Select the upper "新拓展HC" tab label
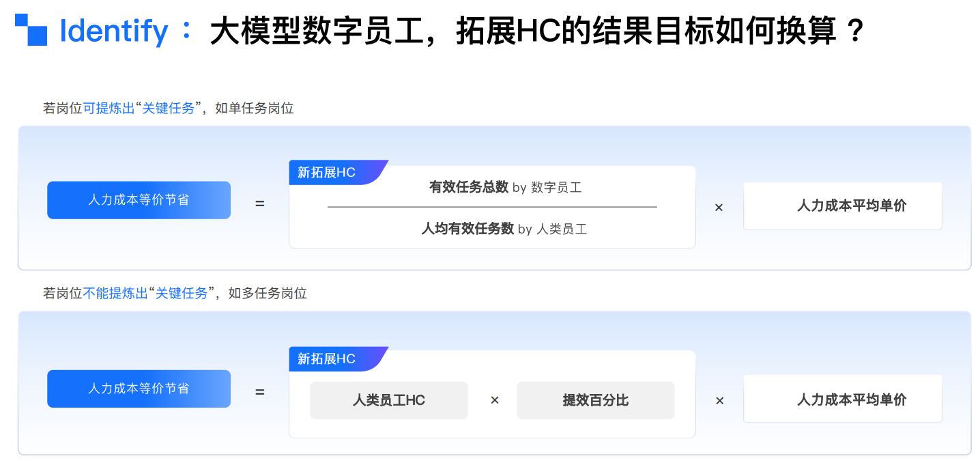This screenshot has height=465, width=980. tap(327, 173)
